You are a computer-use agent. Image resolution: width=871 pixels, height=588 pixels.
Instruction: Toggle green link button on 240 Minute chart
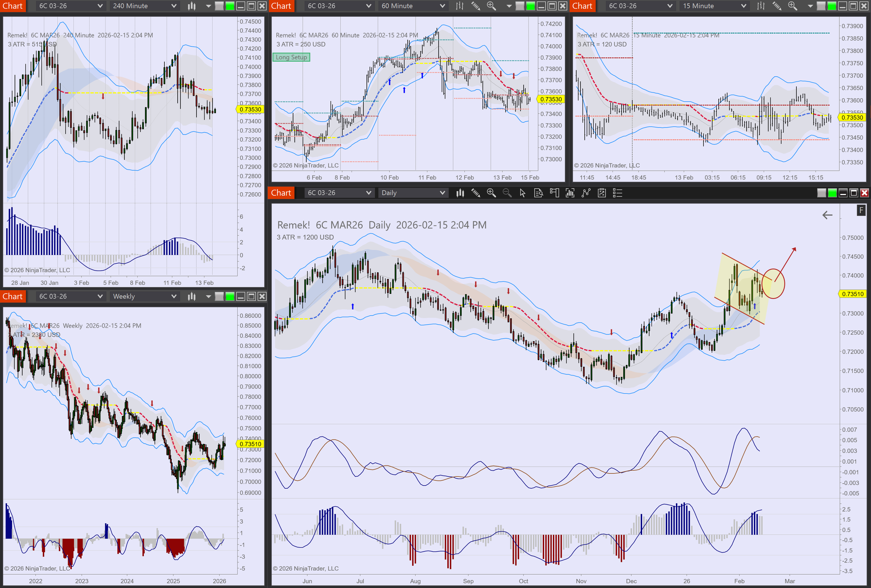pyautogui.click(x=230, y=6)
